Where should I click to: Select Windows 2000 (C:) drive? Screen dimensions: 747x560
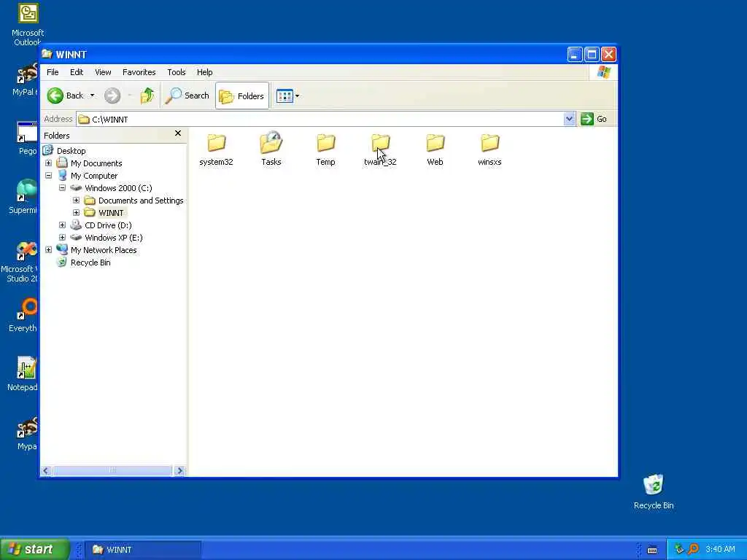coord(118,188)
